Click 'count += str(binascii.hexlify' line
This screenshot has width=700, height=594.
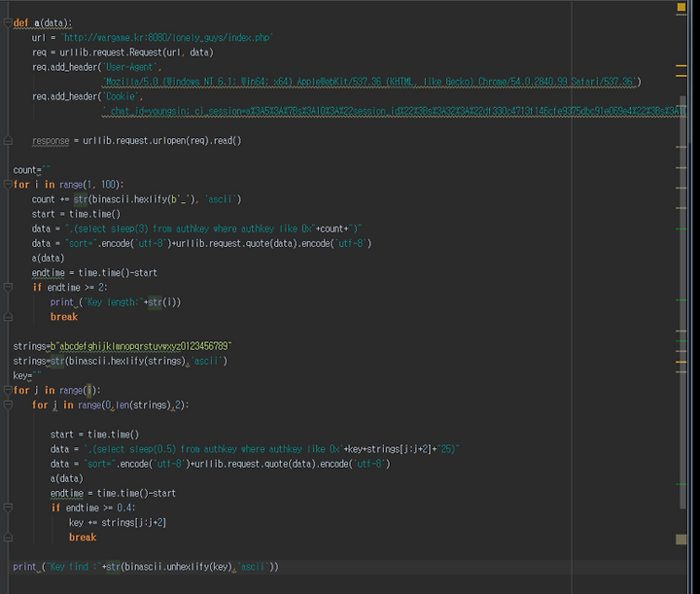coord(136,199)
